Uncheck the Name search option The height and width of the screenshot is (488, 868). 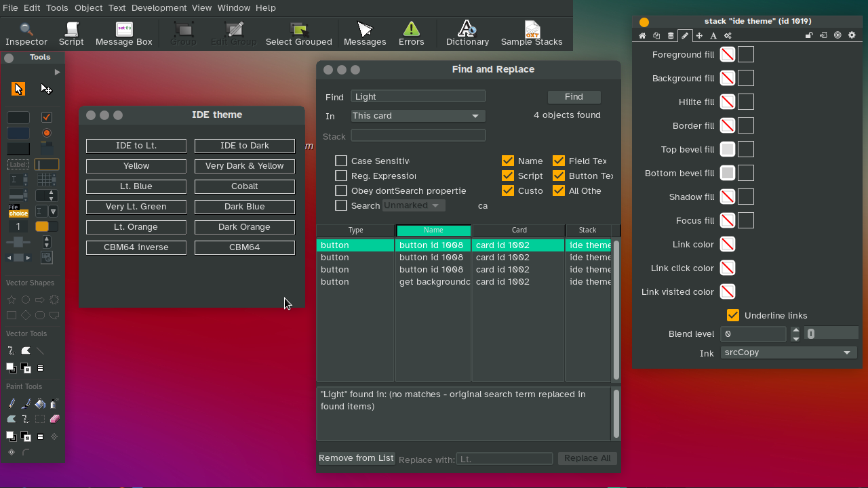[507, 161]
